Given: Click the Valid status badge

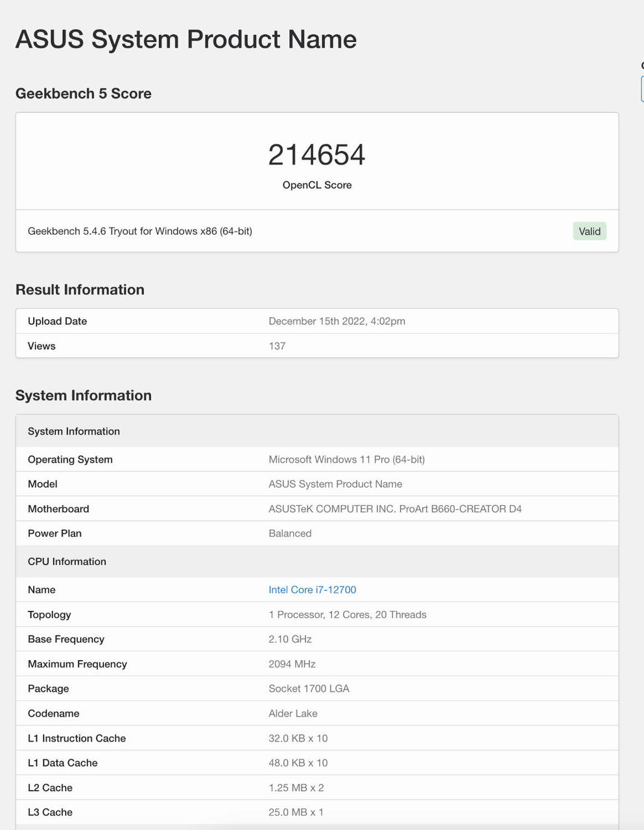Looking at the screenshot, I should tap(590, 231).
